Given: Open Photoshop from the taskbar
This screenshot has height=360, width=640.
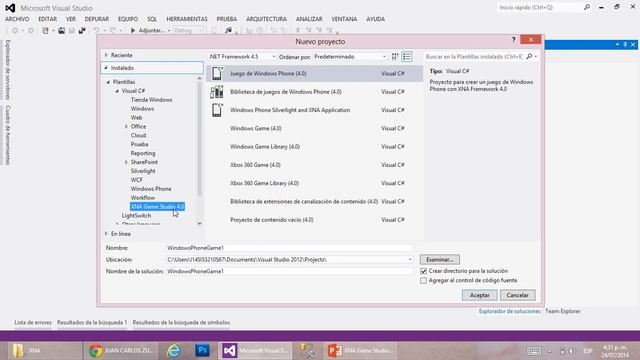Looking at the screenshot, I should pyautogui.click(x=202, y=351).
